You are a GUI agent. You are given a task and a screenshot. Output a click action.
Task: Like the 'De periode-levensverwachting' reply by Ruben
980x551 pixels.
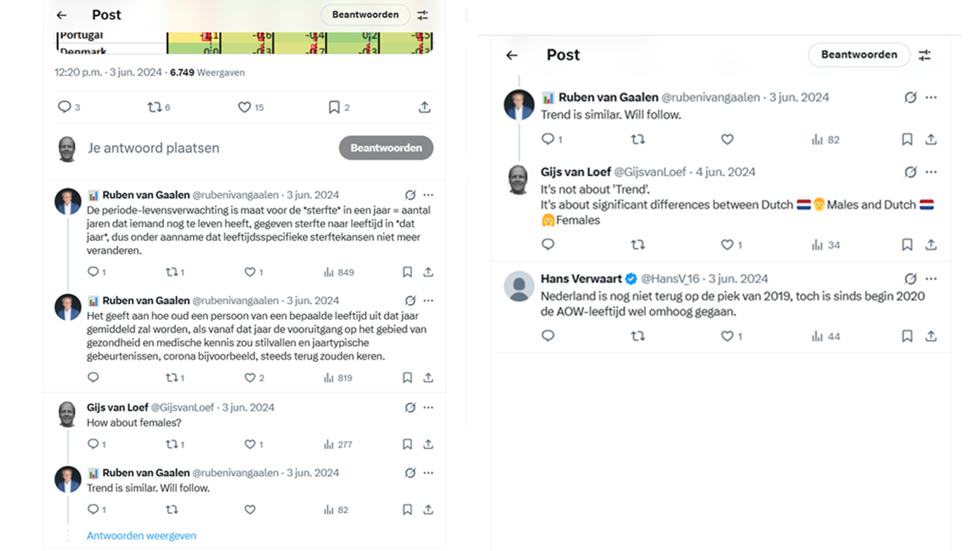tap(250, 272)
